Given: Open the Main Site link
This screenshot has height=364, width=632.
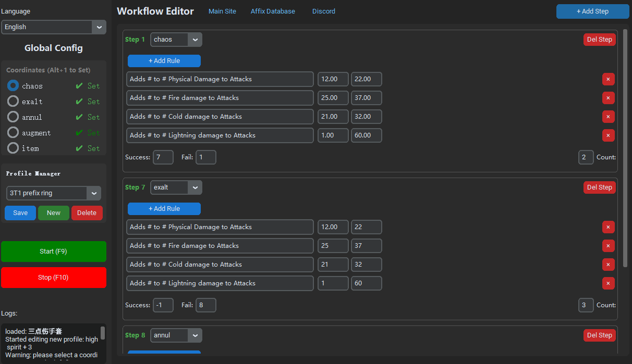Looking at the screenshot, I should coord(222,11).
